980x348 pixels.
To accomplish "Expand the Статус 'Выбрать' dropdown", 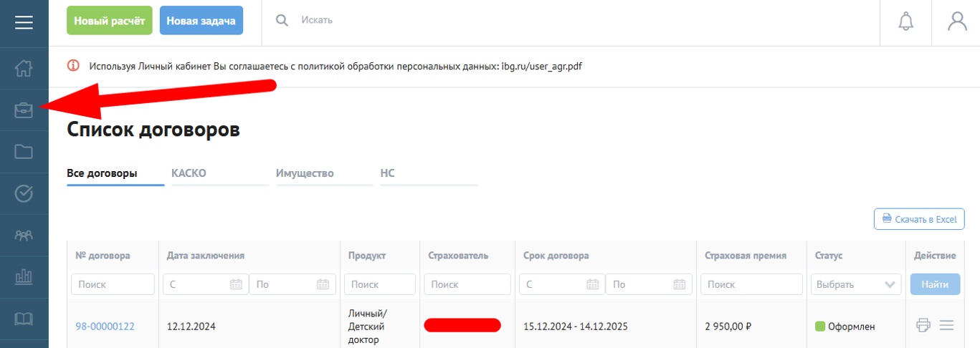I will pos(857,284).
